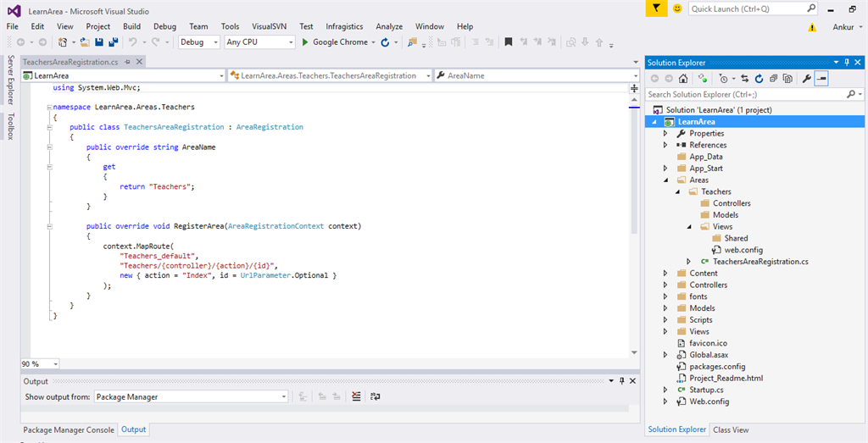Switch to the Package Manager Console tab
868x443 pixels.
coord(69,429)
